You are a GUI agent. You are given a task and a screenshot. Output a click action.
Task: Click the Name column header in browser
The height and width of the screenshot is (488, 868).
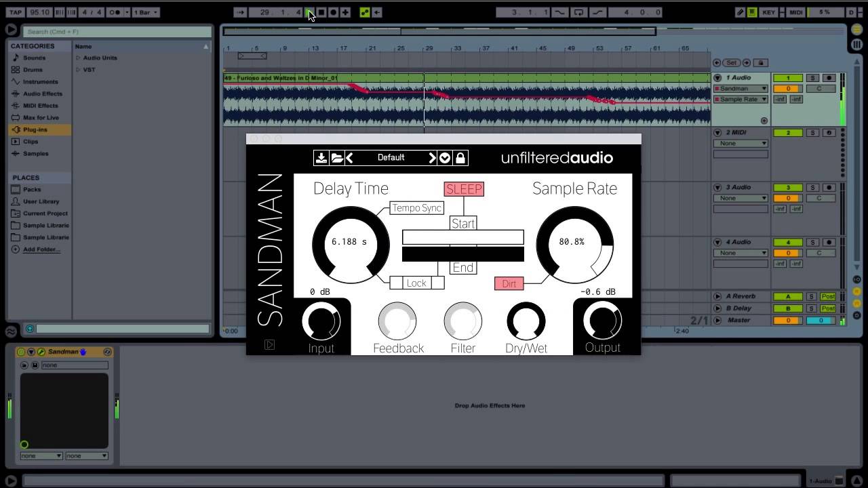142,46
